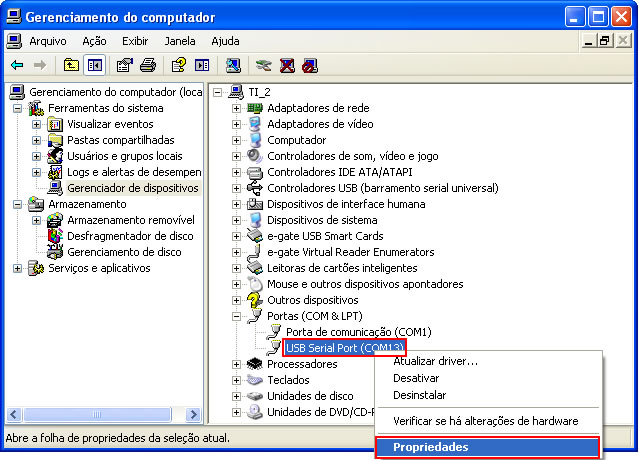Click left pane scrollbar right arrow
This screenshot has width=639, height=460.
click(x=193, y=415)
